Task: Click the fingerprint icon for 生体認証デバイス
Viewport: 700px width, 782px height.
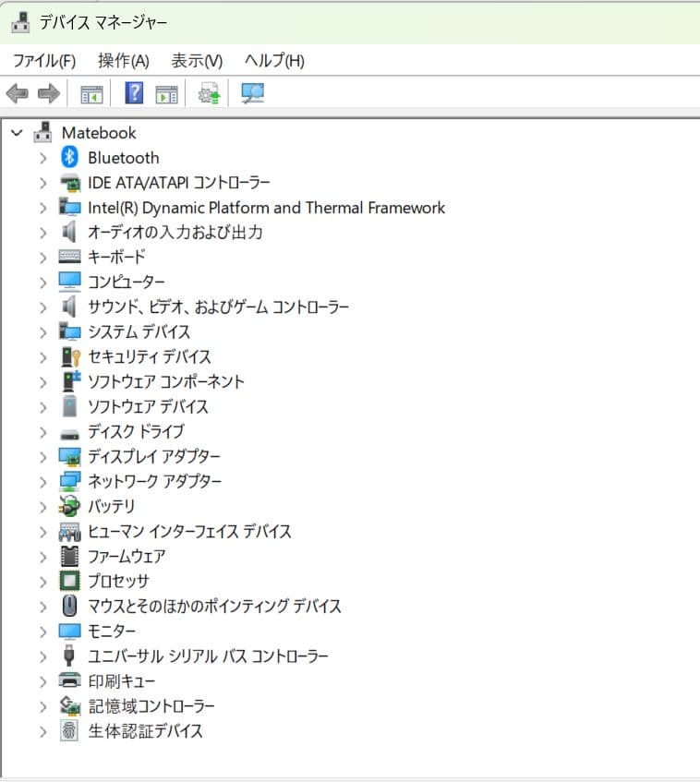Action: click(x=69, y=730)
